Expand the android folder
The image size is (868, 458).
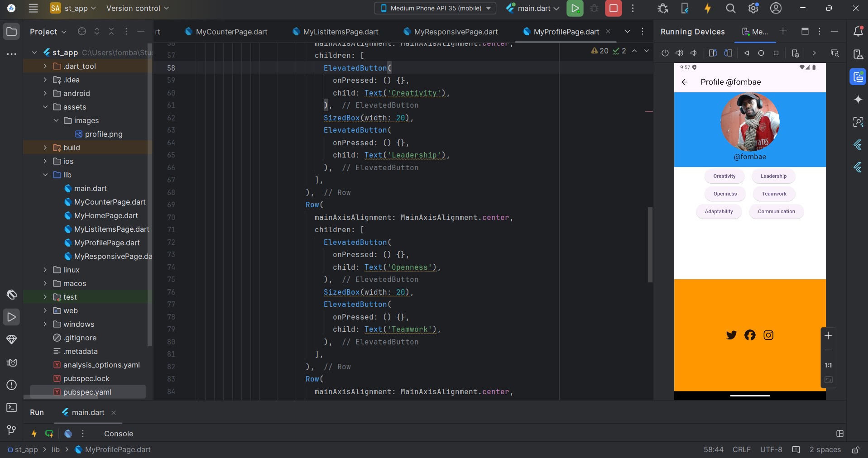(x=45, y=93)
